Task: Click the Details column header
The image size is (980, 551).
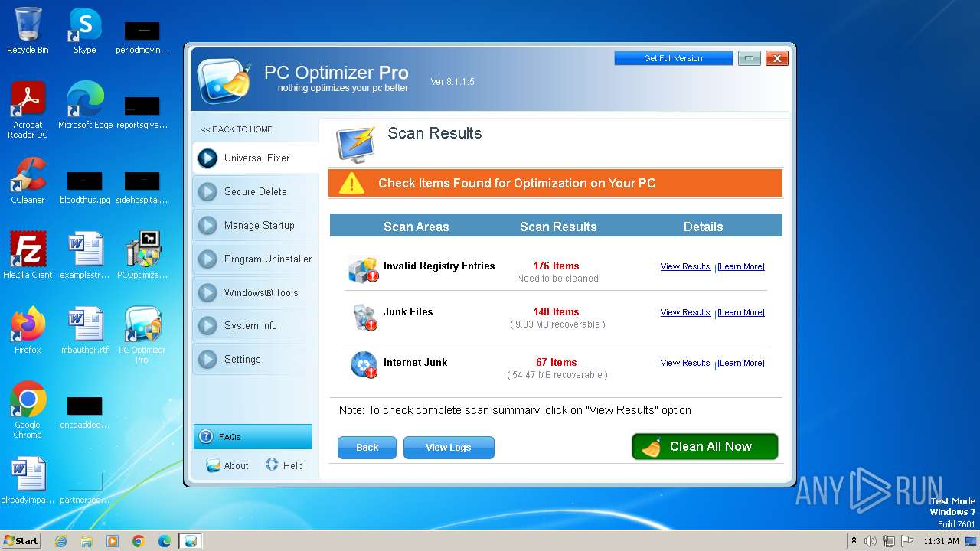Action: tap(704, 227)
